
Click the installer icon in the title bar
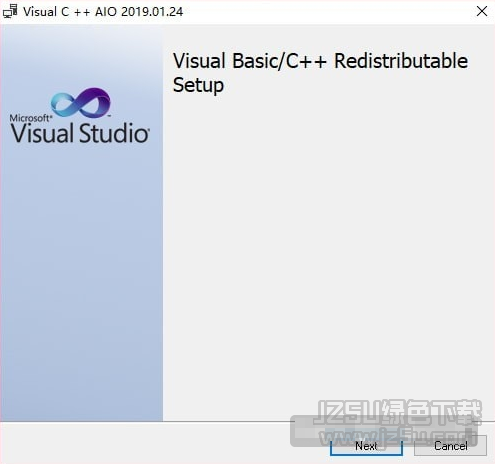tap(10, 12)
